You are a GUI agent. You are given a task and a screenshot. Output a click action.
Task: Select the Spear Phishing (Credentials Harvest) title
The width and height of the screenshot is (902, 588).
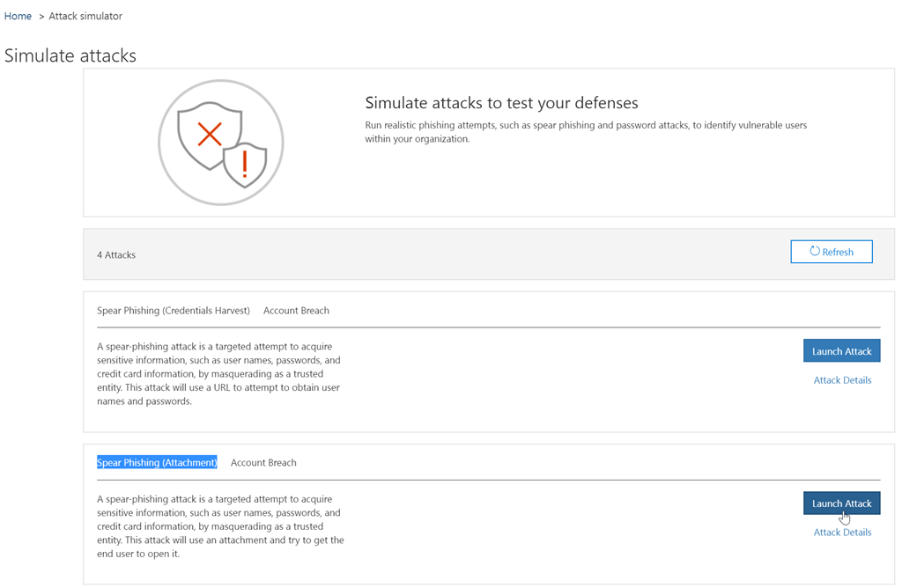coord(174,311)
